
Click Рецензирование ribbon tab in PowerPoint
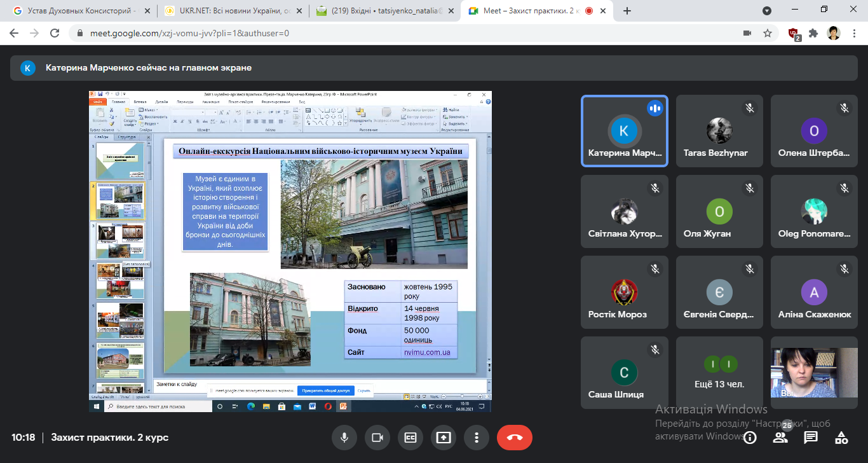(276, 102)
